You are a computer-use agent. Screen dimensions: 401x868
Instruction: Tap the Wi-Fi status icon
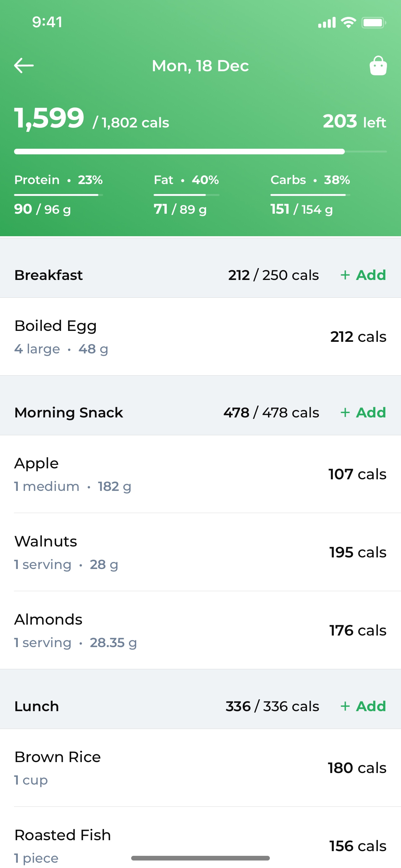click(x=349, y=22)
